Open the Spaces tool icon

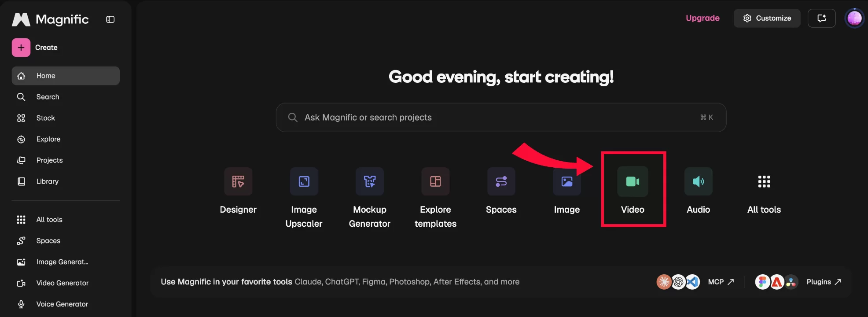(501, 181)
